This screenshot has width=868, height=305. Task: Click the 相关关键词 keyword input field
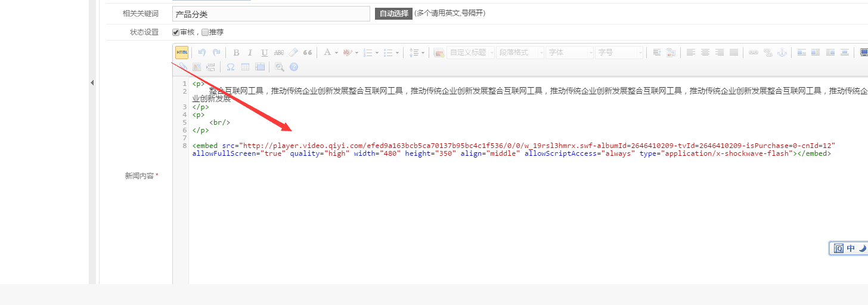pos(271,14)
